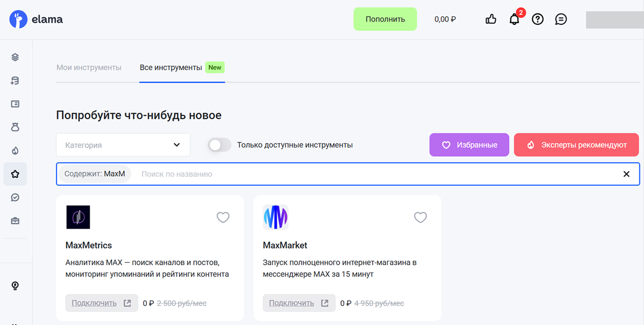Select Все инструменты tab
The width and height of the screenshot is (644, 325).
point(171,68)
